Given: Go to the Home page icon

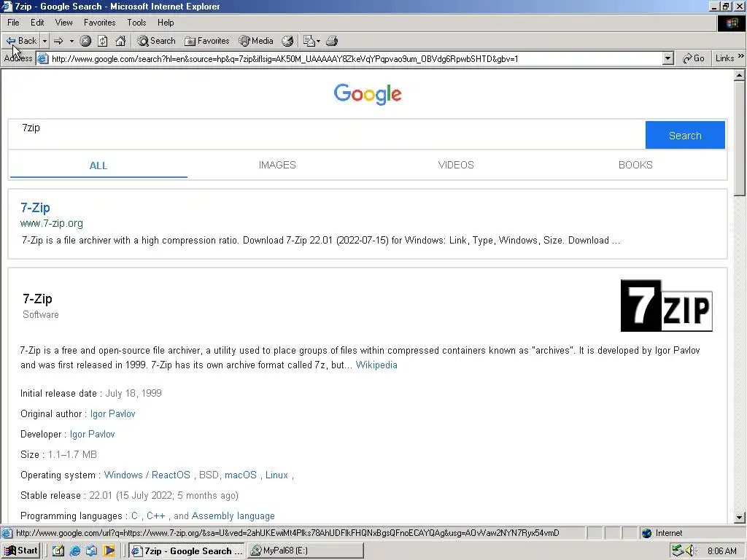Looking at the screenshot, I should (120, 41).
